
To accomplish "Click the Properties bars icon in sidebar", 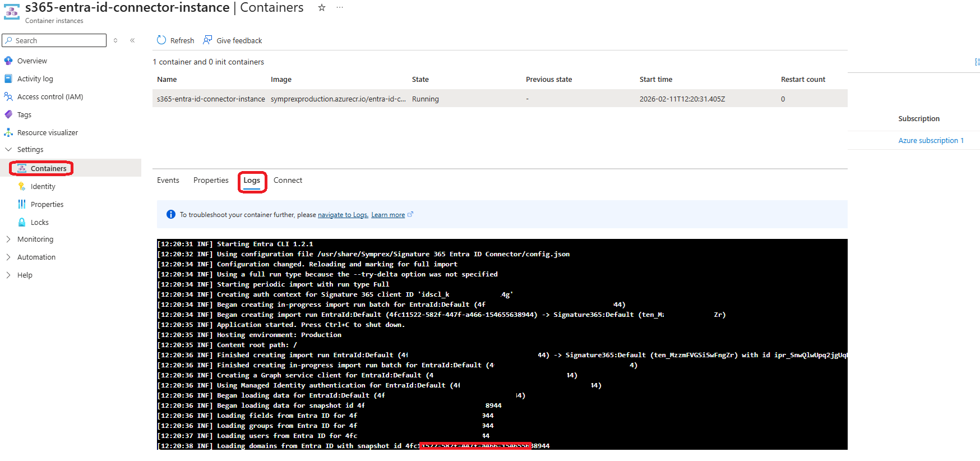I will (x=22, y=204).
